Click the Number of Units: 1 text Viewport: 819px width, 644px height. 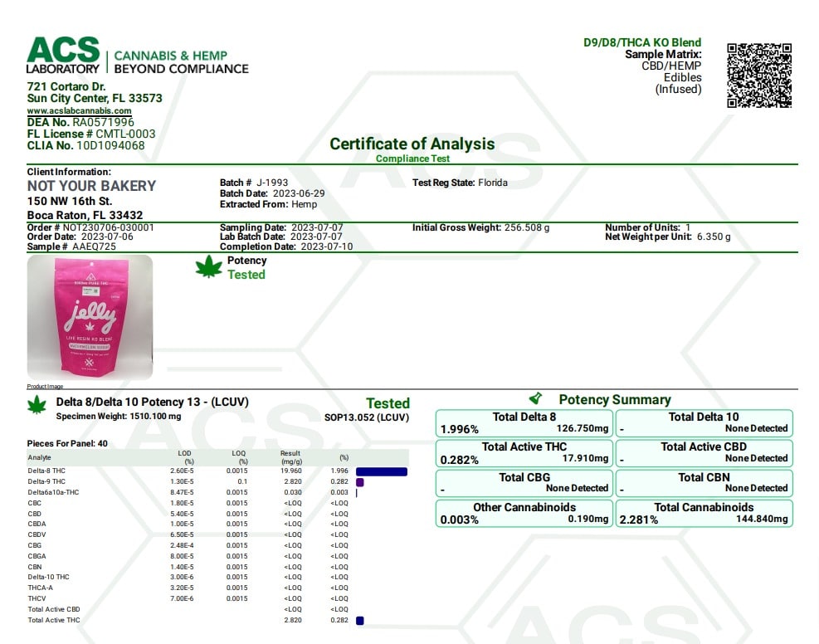[x=648, y=227]
